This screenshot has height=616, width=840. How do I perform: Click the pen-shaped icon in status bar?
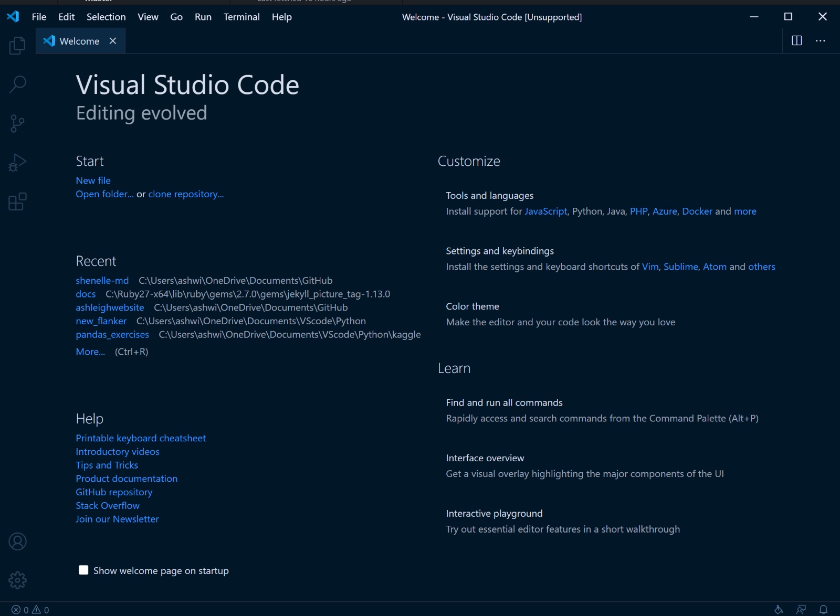(779, 610)
